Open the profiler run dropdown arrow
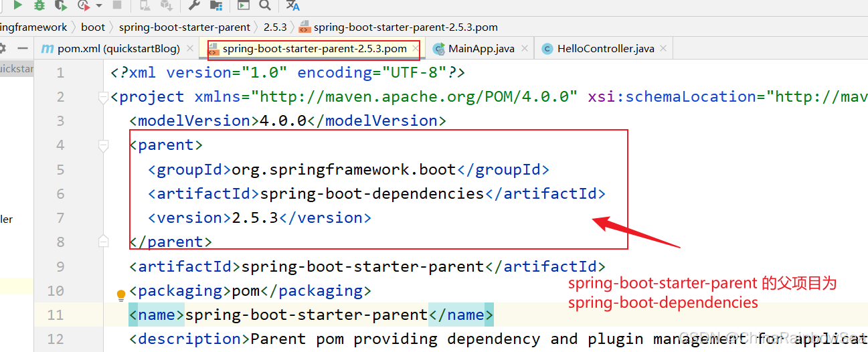The image size is (868, 352). click(x=99, y=5)
